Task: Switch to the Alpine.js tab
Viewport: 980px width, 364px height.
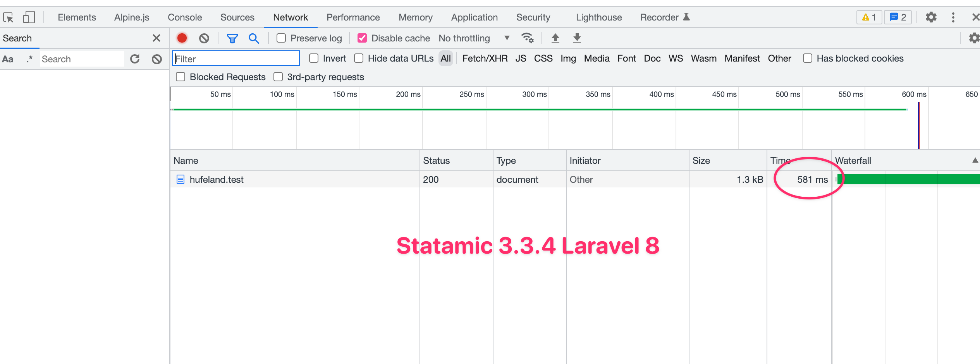Action: click(x=132, y=17)
